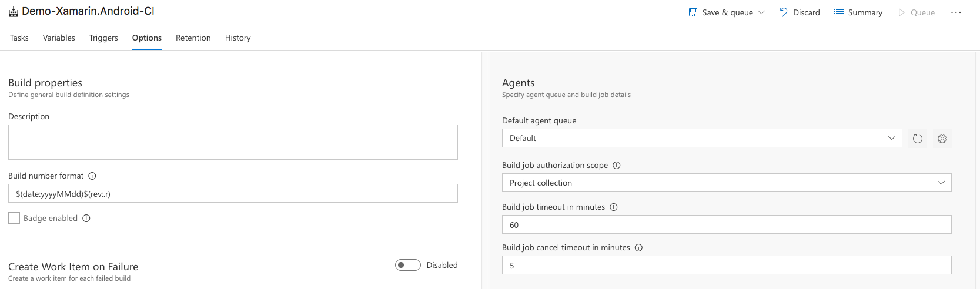Show info for Badge enabled
Viewport: 980px width, 289px height.
click(86, 218)
